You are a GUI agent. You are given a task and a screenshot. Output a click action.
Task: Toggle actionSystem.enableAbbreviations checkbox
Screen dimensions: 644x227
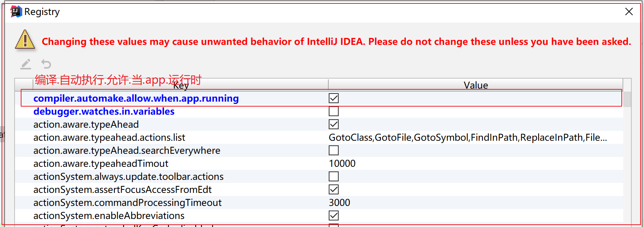click(x=334, y=216)
